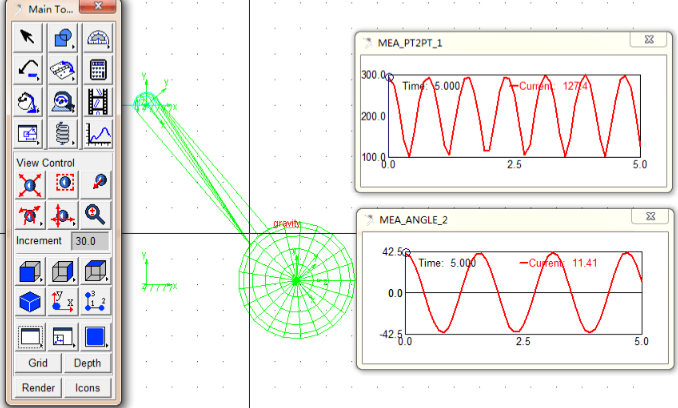
Task: Select the spring force tool
Action: pyautogui.click(x=64, y=134)
